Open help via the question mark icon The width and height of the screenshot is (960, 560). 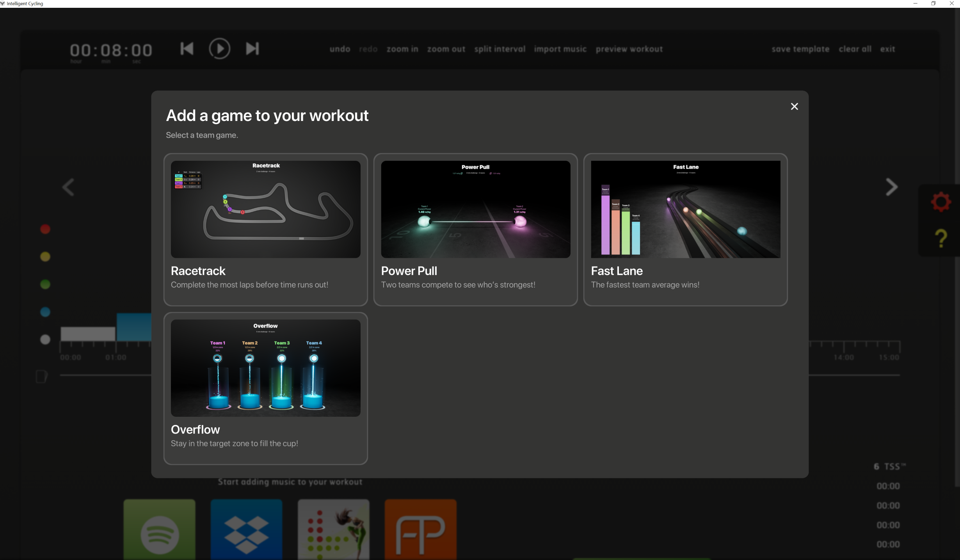pos(941,238)
